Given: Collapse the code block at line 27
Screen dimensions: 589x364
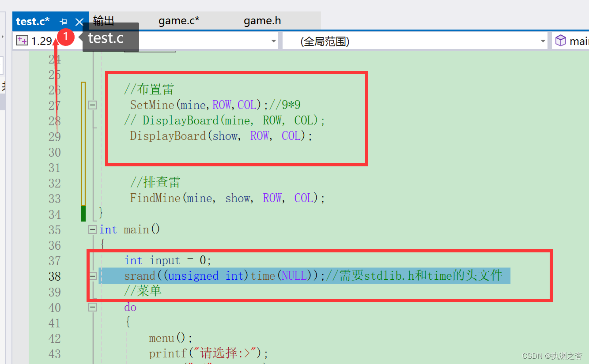Looking at the screenshot, I should pyautogui.click(x=92, y=105).
